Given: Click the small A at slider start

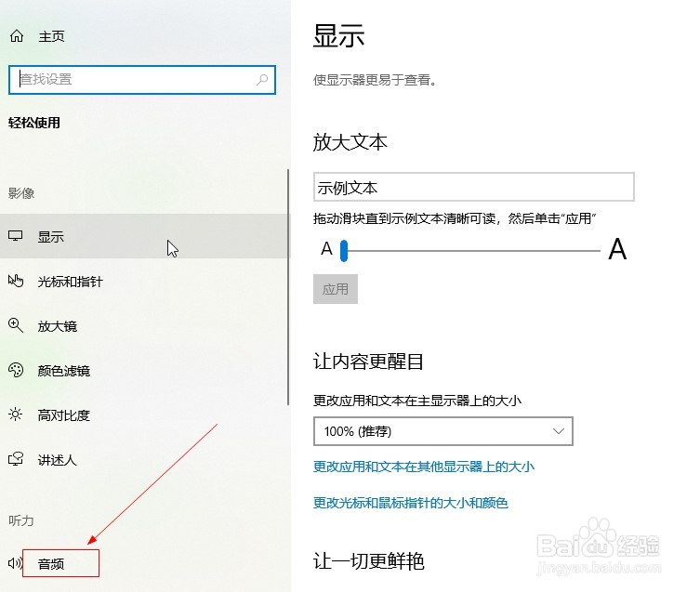Looking at the screenshot, I should 327,249.
